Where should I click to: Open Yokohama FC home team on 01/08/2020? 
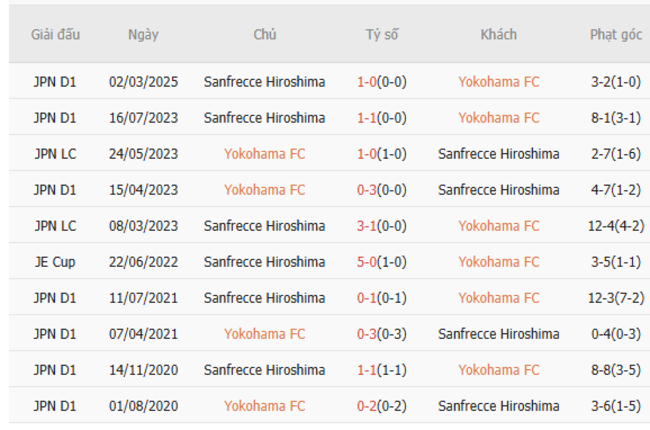pos(264,406)
